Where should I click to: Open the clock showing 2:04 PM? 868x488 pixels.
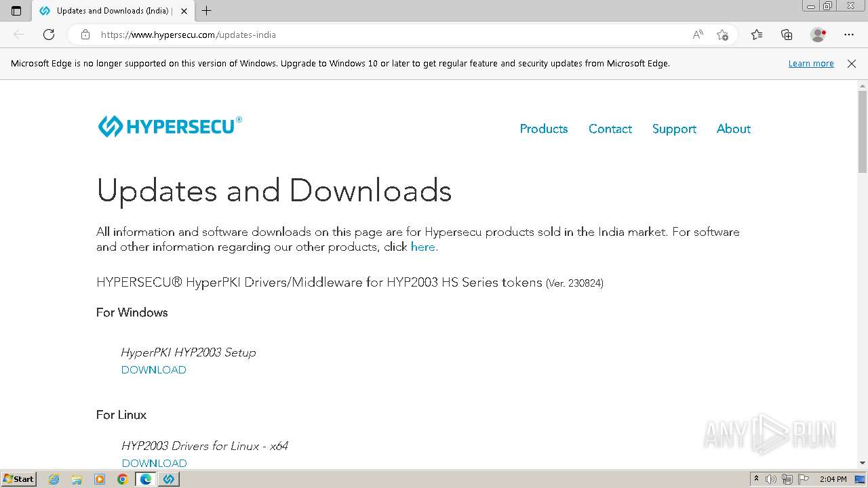[x=833, y=479]
